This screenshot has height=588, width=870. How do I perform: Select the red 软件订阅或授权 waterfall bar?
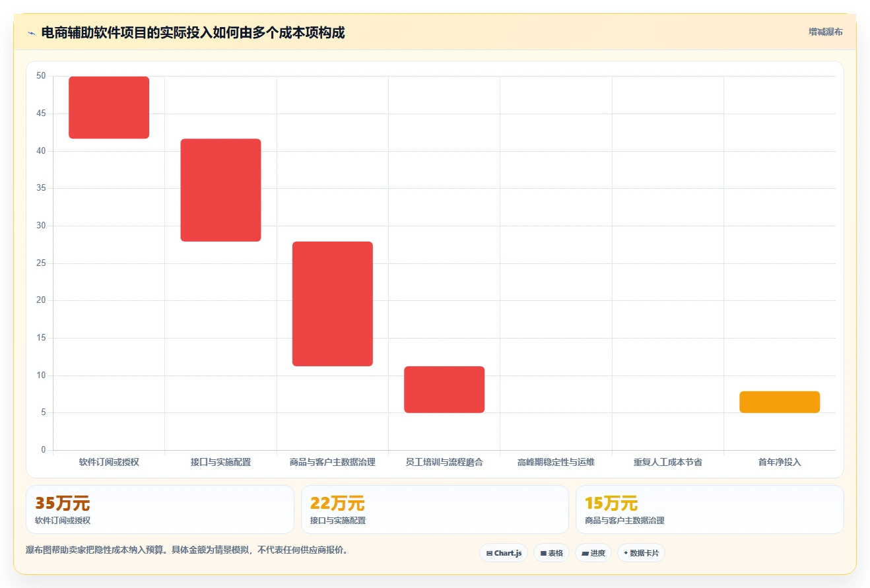(109, 108)
